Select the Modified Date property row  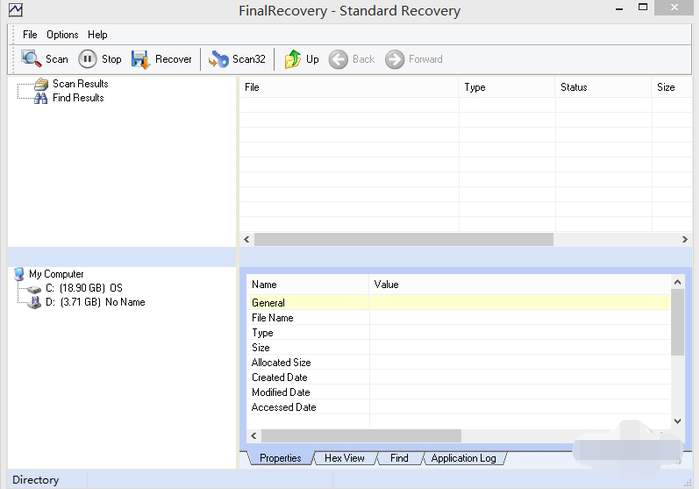click(x=458, y=392)
